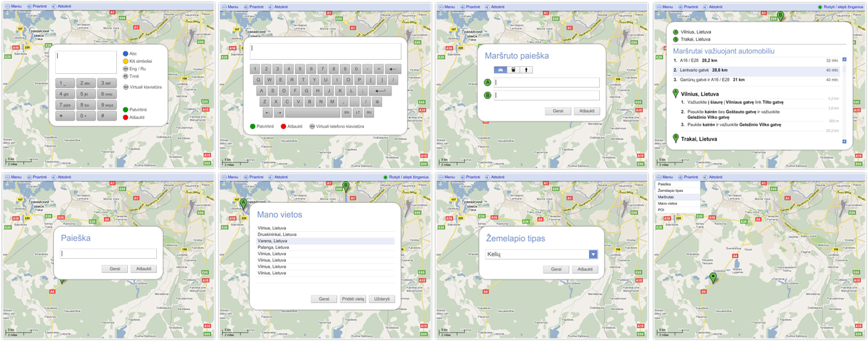The image size is (868, 341).
Task: Select walking mode in Maršruto paieška
Action: coord(526,69)
